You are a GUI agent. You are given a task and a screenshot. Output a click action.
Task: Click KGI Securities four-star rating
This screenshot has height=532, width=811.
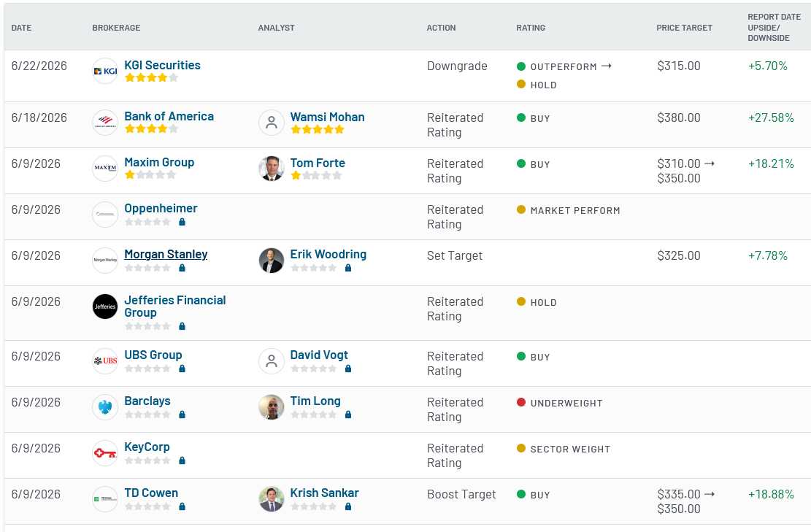152,77
